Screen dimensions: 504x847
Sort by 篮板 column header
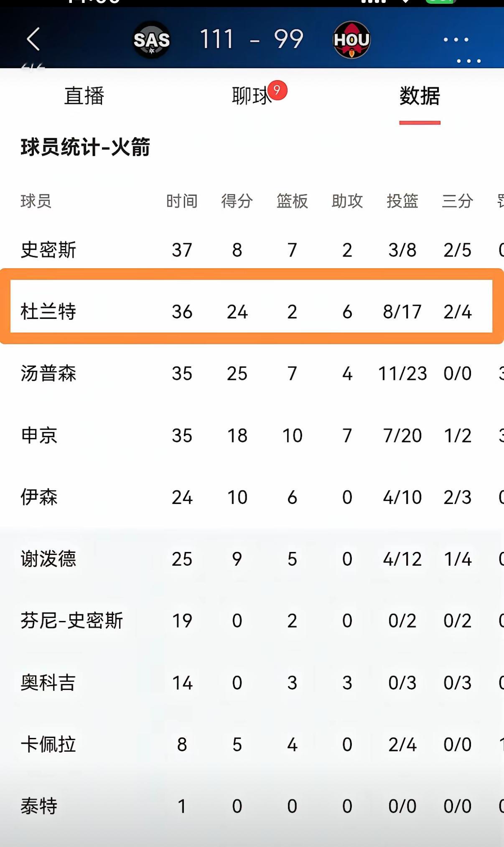(x=292, y=201)
